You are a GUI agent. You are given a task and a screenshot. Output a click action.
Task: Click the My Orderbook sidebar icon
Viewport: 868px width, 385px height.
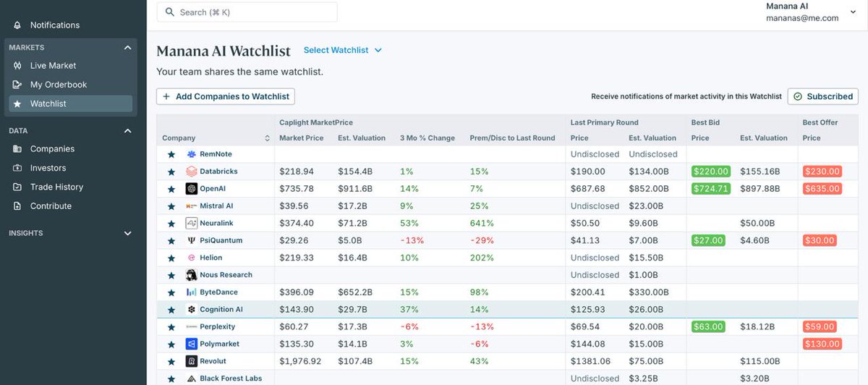[x=17, y=85]
